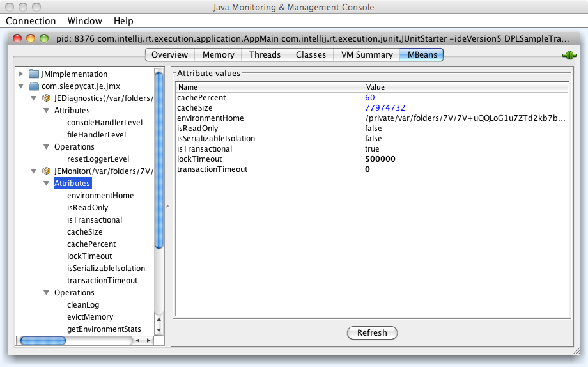
Task: Collapse the JEDiagnostics Attributes node
Action: (x=47, y=111)
